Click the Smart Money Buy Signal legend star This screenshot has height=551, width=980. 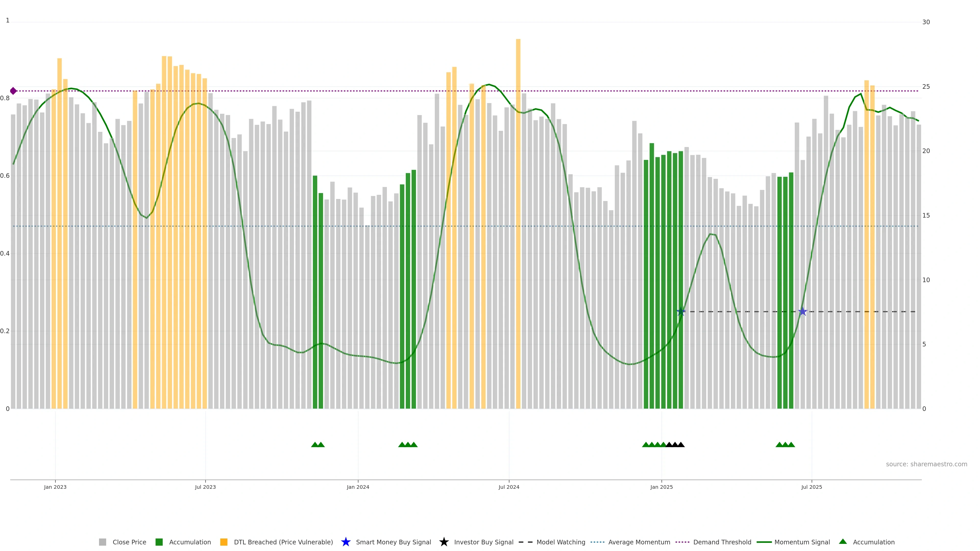click(x=346, y=542)
